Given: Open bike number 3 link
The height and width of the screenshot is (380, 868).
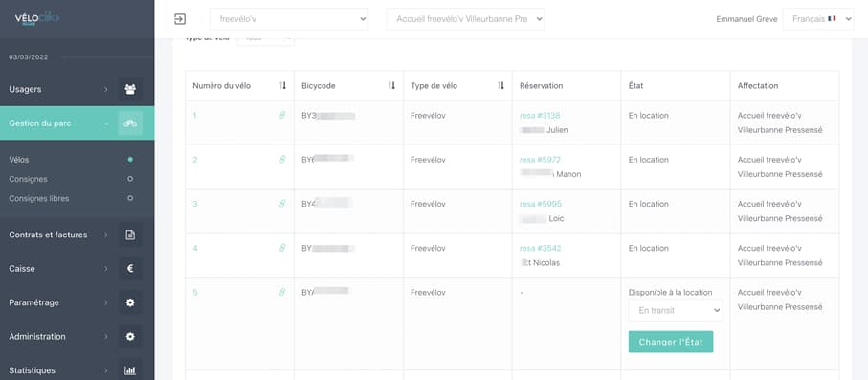Looking at the screenshot, I should coord(195,204).
